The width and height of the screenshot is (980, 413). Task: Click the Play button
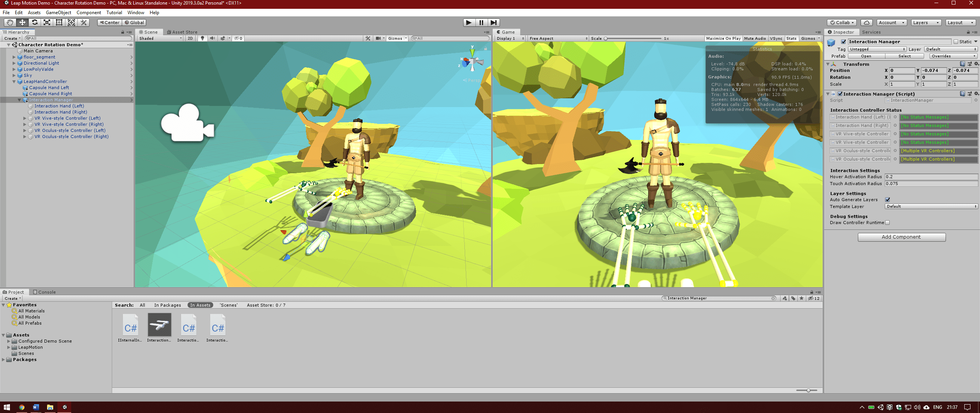pos(469,23)
